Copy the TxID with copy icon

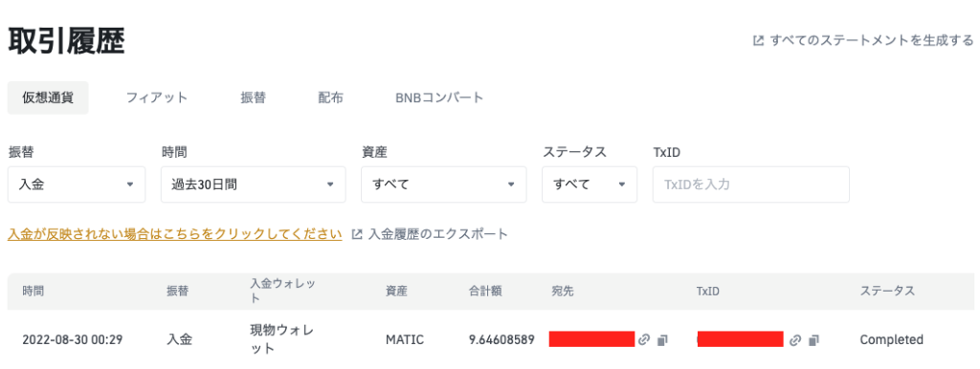[x=813, y=340]
